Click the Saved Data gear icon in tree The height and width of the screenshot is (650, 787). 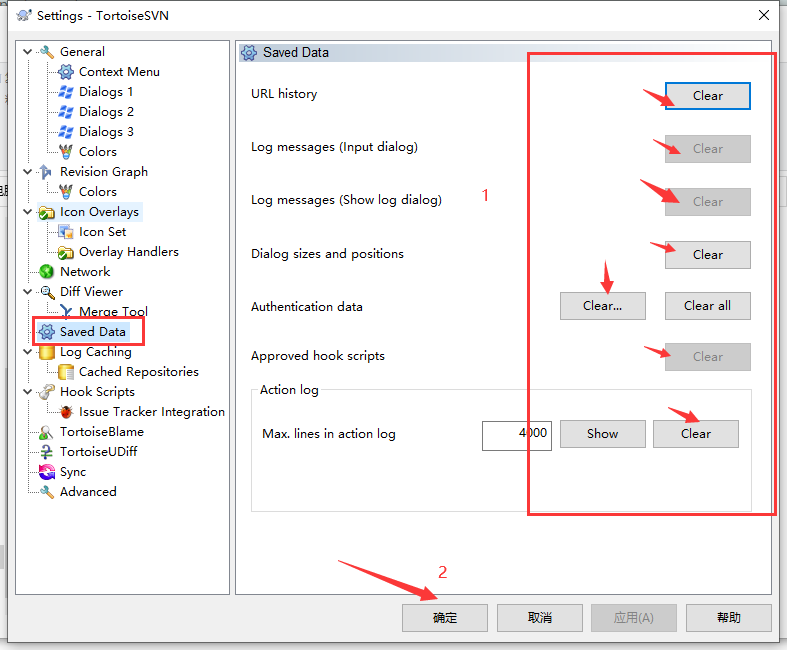[47, 332]
